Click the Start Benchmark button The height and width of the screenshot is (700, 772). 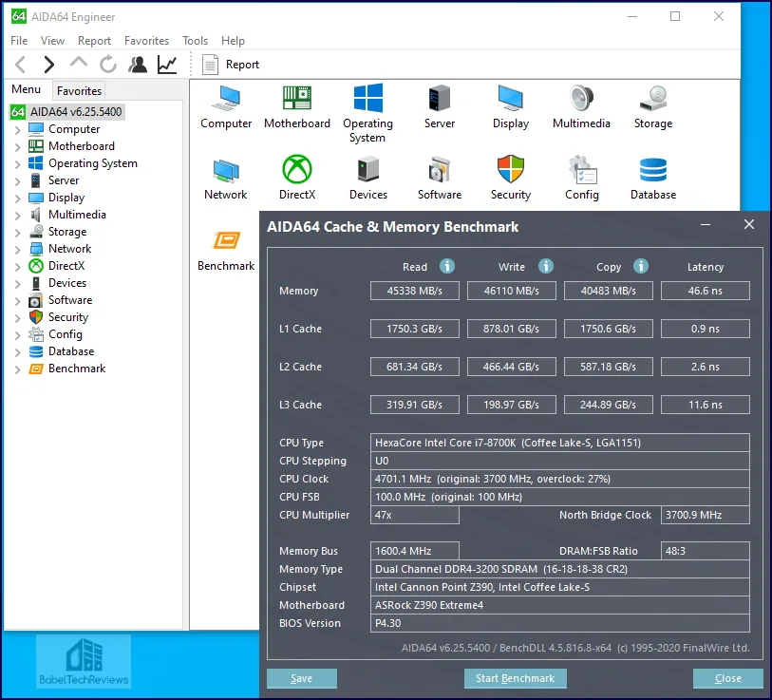(515, 678)
